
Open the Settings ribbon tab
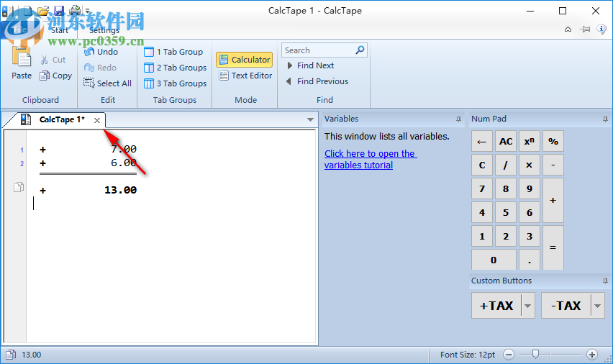click(104, 30)
